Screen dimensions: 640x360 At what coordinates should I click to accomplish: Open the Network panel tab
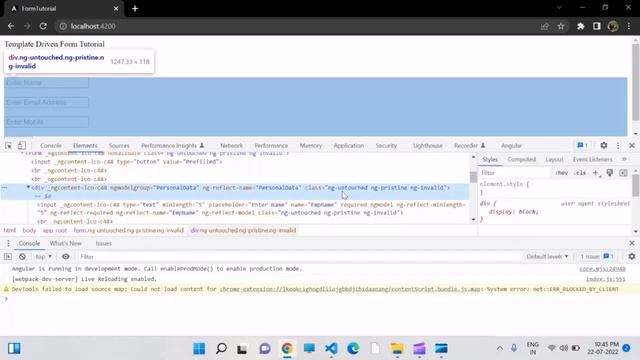(x=231, y=145)
